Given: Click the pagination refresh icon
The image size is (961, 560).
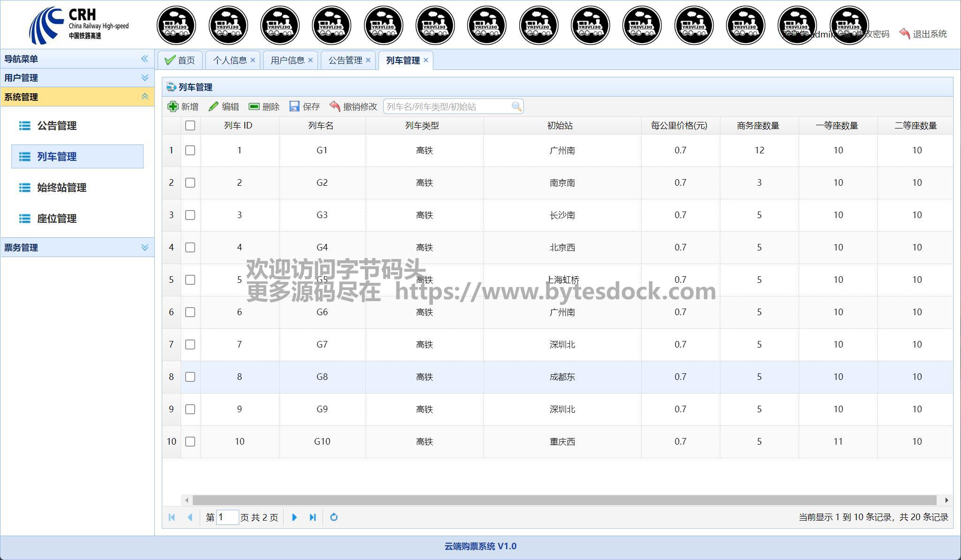Looking at the screenshot, I should [x=334, y=517].
